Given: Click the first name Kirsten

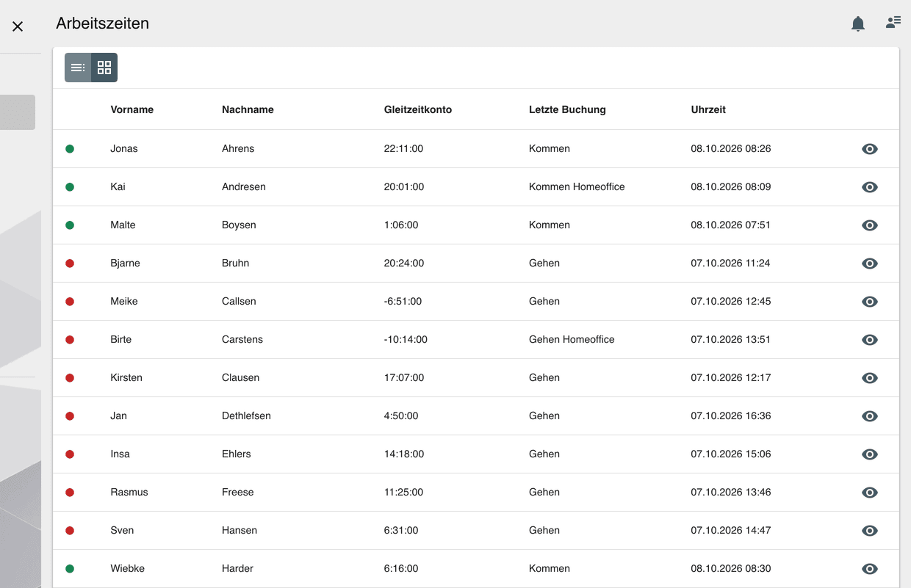Looking at the screenshot, I should [126, 377].
